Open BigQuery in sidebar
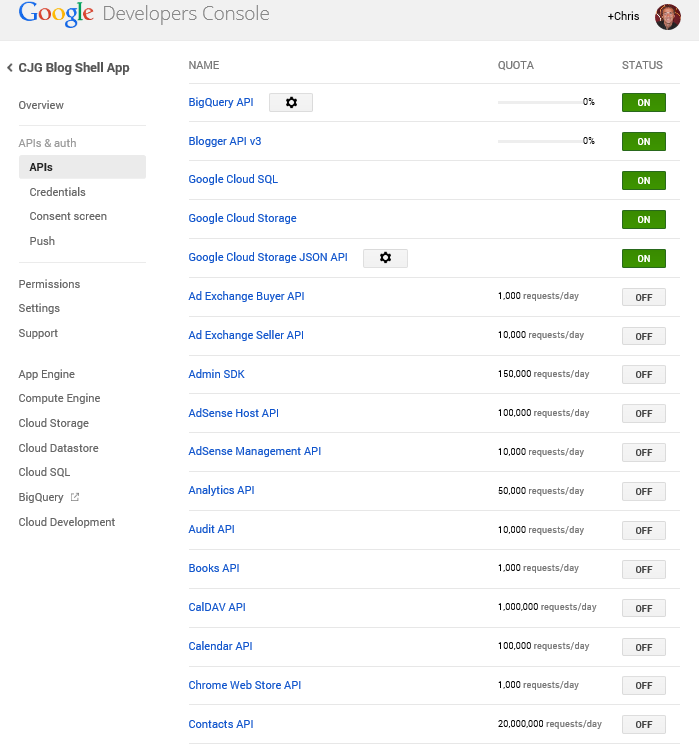Screen dimensions: 699x753 pyautogui.click(x=41, y=498)
